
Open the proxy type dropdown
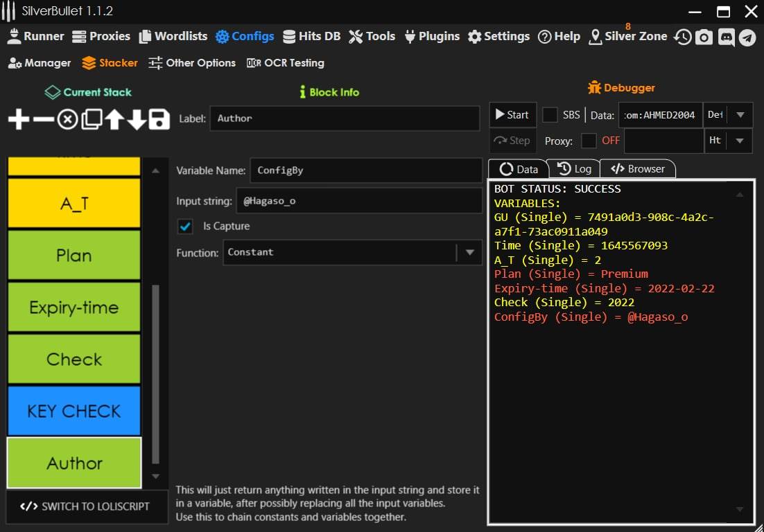pyautogui.click(x=740, y=141)
